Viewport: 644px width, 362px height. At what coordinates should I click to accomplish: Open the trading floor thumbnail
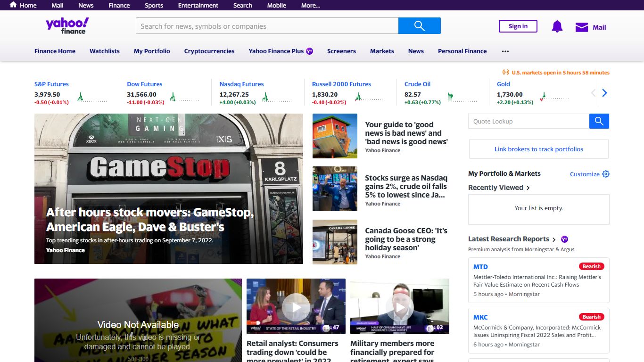[x=335, y=189]
